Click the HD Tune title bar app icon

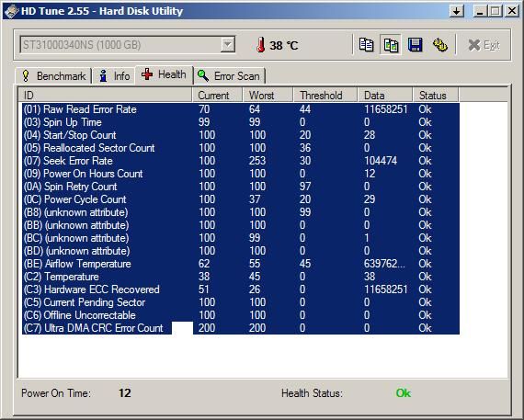click(11, 11)
